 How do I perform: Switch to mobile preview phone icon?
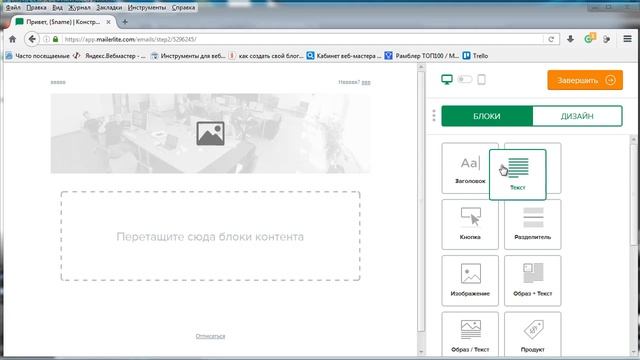click(x=482, y=80)
